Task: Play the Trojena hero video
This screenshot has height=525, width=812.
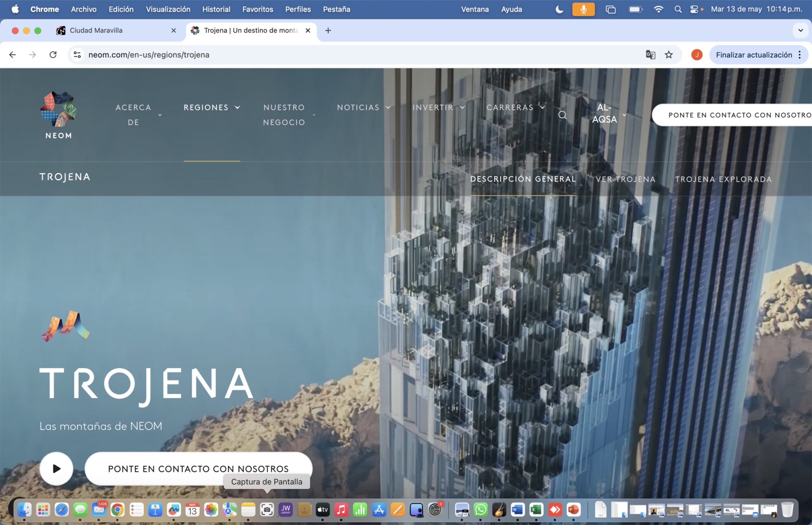Action: tap(56, 469)
